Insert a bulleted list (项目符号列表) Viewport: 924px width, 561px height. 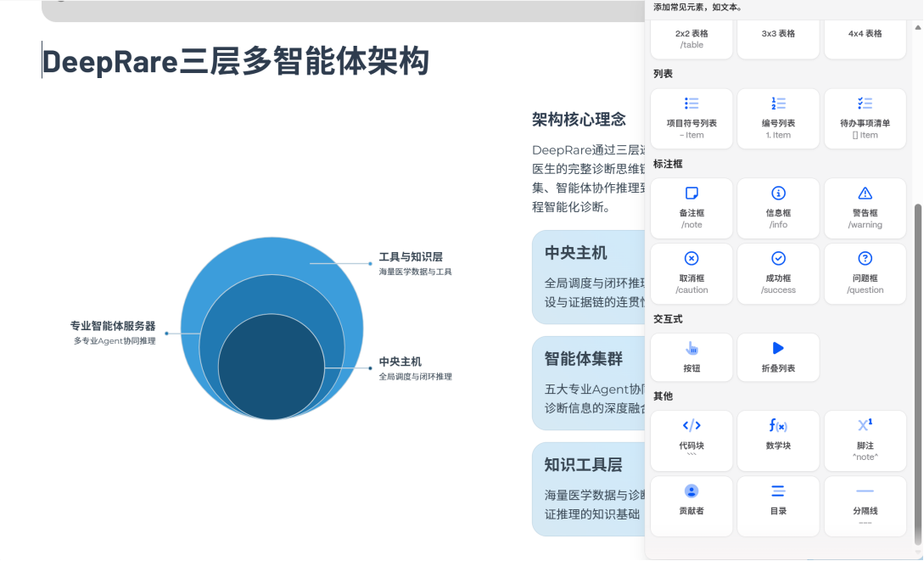pyautogui.click(x=691, y=119)
